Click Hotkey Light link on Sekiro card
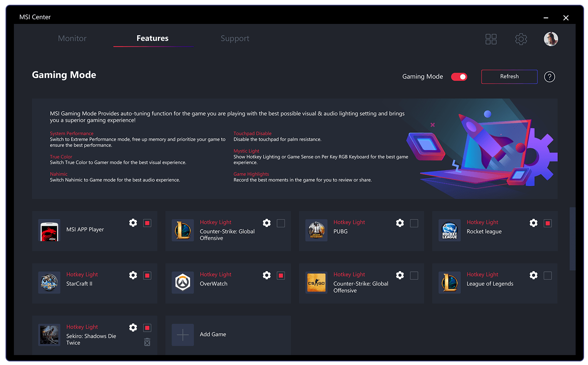The width and height of the screenshot is (588, 365). (82, 327)
